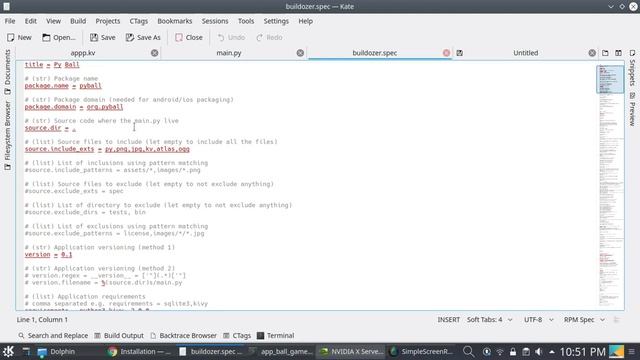This screenshot has width=640, height=360.
Task: Switch to the Untitled tab
Action: tap(525, 53)
